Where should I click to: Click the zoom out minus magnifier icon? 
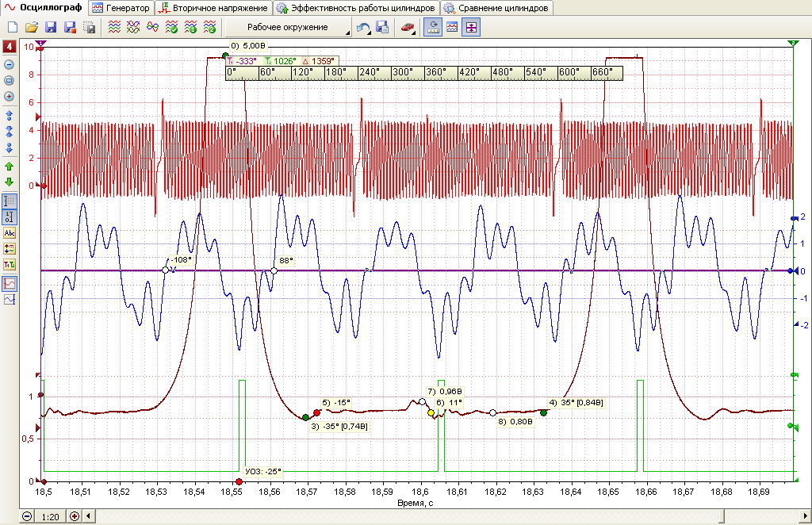click(x=9, y=65)
